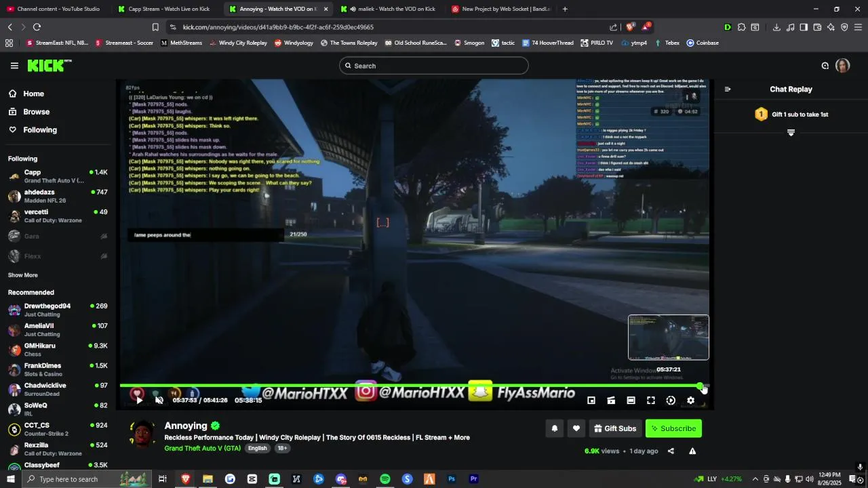The width and height of the screenshot is (868, 488).
Task: Open Smogon bookmark
Action: [469, 43]
